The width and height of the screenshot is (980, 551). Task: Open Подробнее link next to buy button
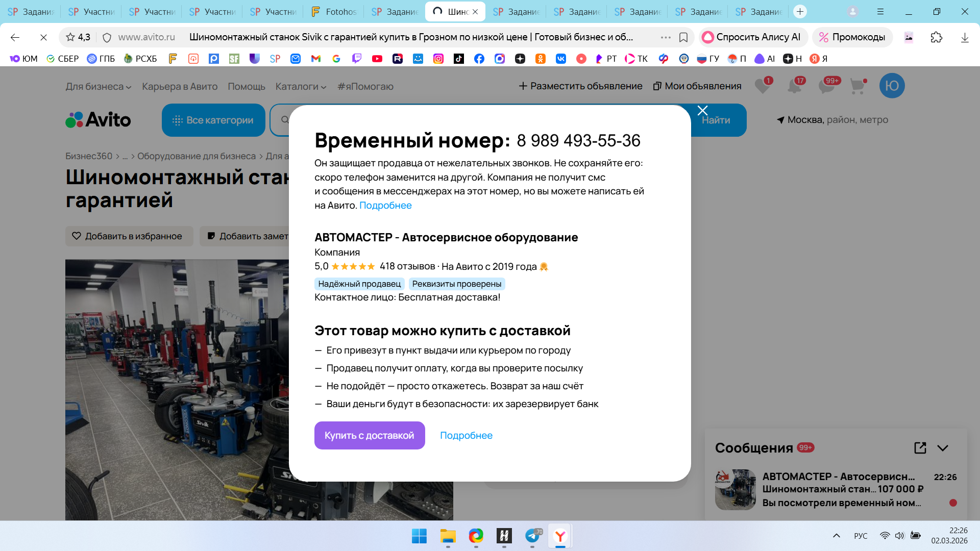tap(466, 435)
